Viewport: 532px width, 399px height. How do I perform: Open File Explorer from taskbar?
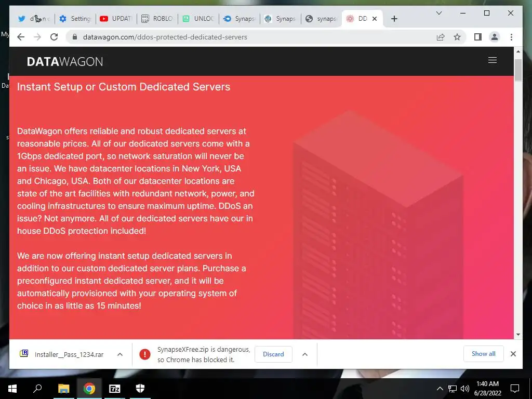pyautogui.click(x=63, y=389)
